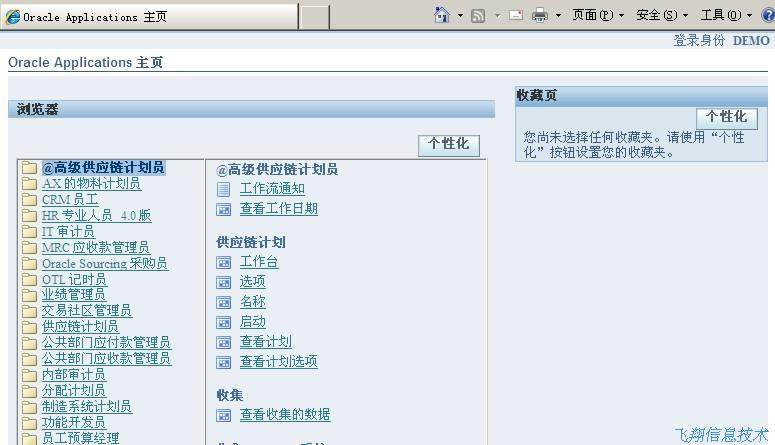Open the 公共部门应收款管理员 link
Image resolution: width=775 pixels, height=445 pixels.
tap(106, 358)
